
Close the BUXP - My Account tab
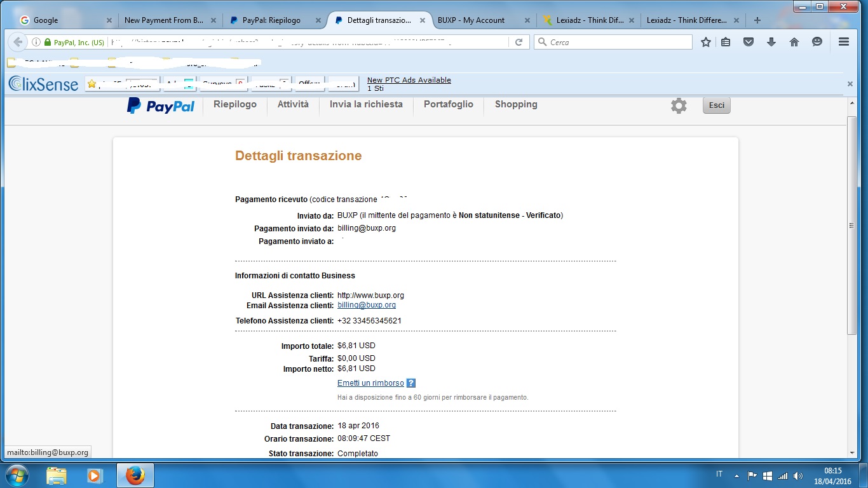(x=527, y=20)
